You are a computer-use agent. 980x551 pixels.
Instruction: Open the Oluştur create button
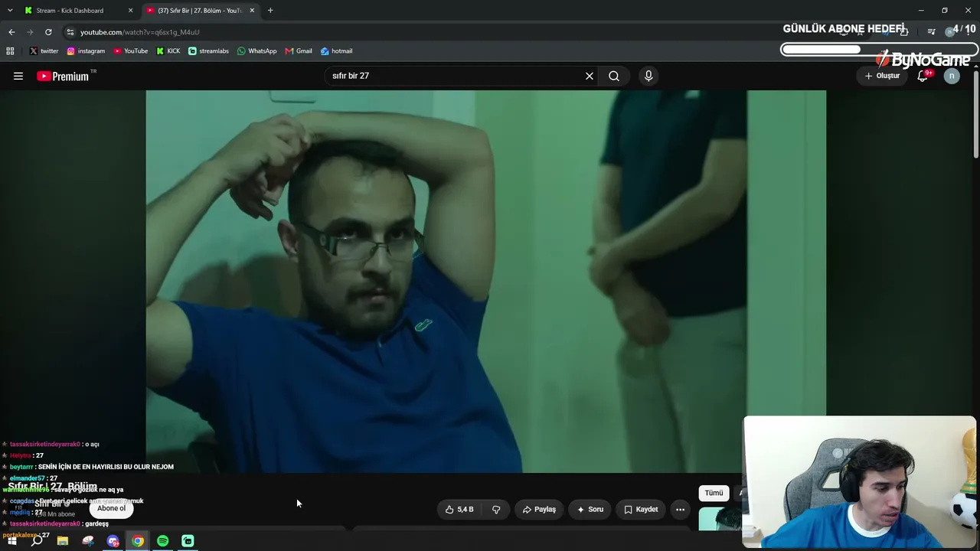882,76
